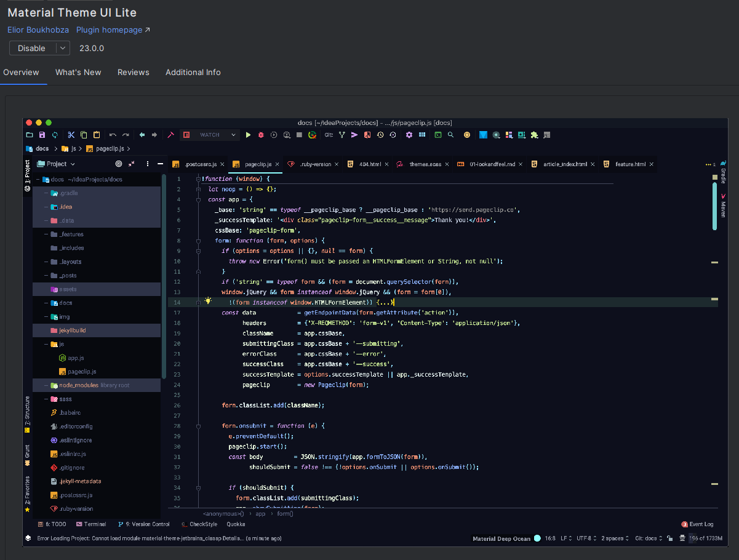Switch to the Additional Info tab
Screen dimensions: 739x560
tap(193, 72)
